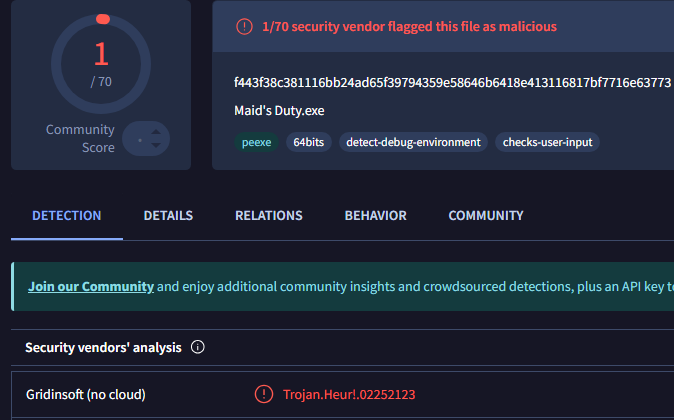Switch to the DETECTION tab
This screenshot has height=420, width=674.
point(67,215)
